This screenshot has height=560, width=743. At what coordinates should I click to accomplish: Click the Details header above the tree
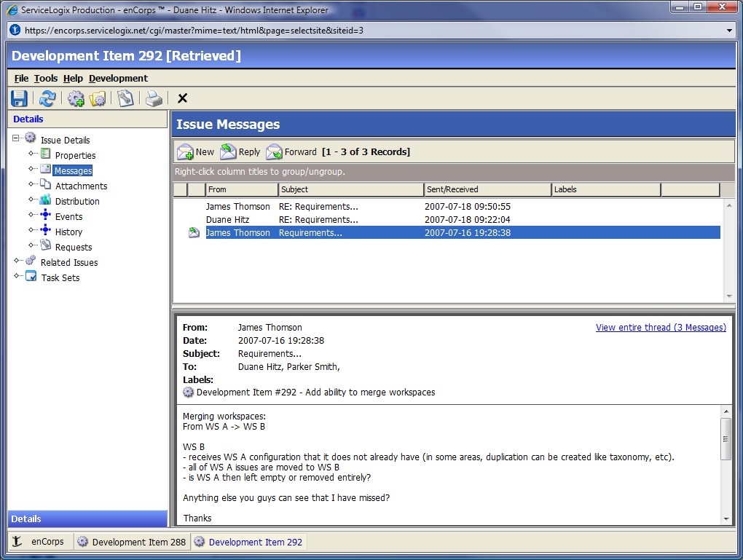coord(87,119)
